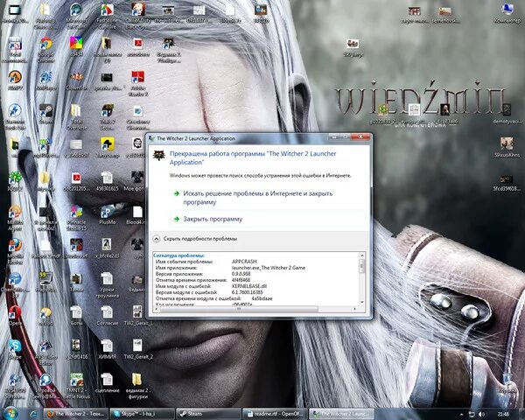Click 'launcher.exe_The Witcher 2 Game' text
The width and height of the screenshot is (525, 420).
[x=269, y=268]
